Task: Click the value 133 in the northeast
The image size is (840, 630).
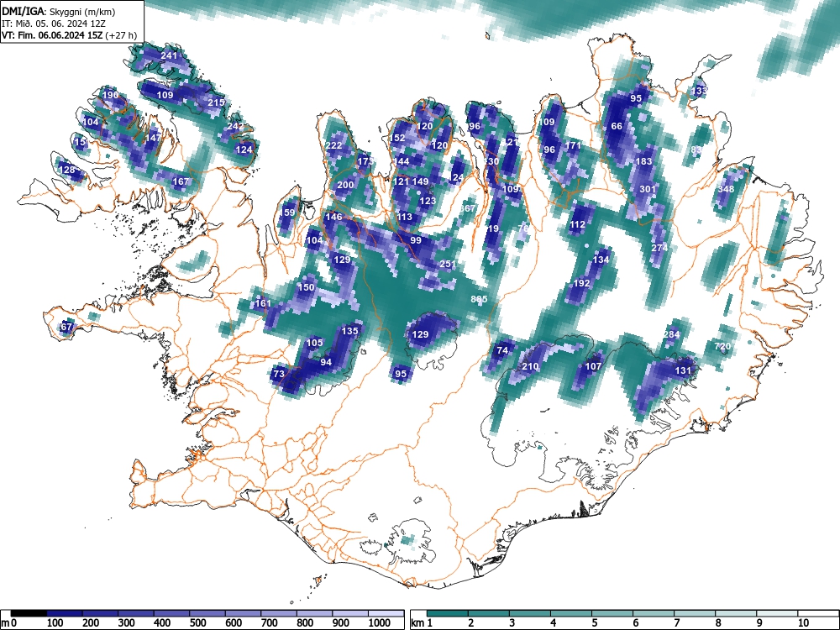Action: 699,91
